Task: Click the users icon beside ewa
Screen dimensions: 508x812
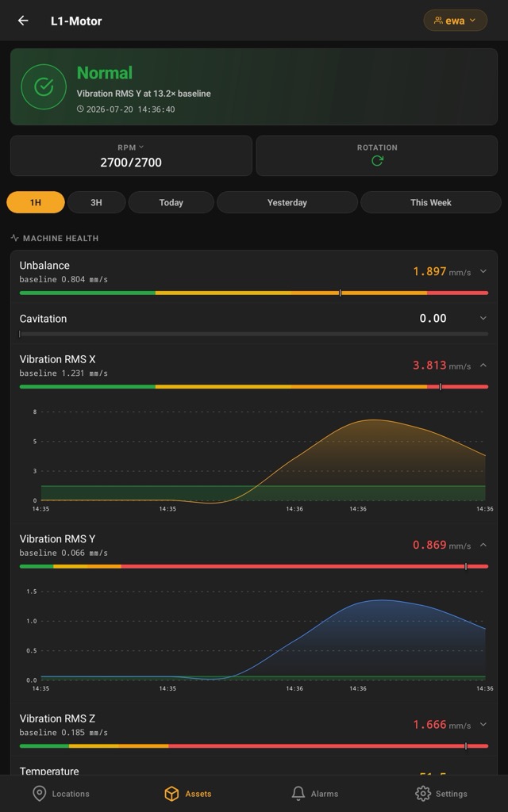Action: point(438,21)
